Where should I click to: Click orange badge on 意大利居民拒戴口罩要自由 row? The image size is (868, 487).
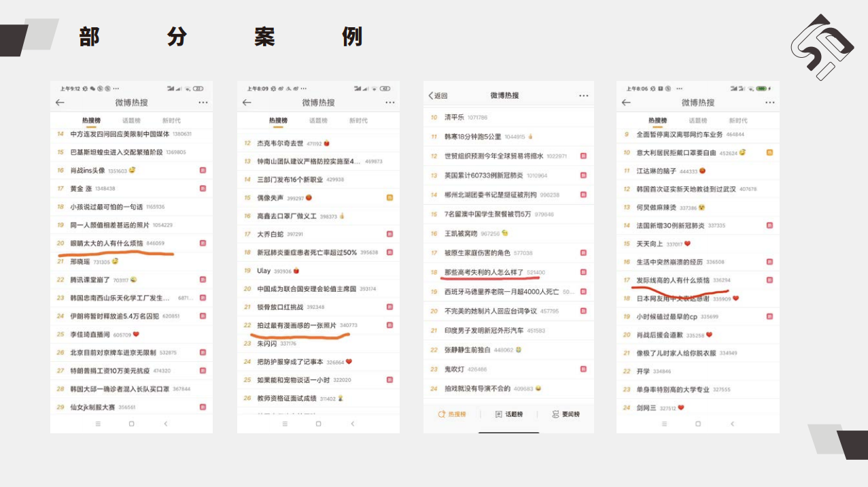[x=769, y=152]
